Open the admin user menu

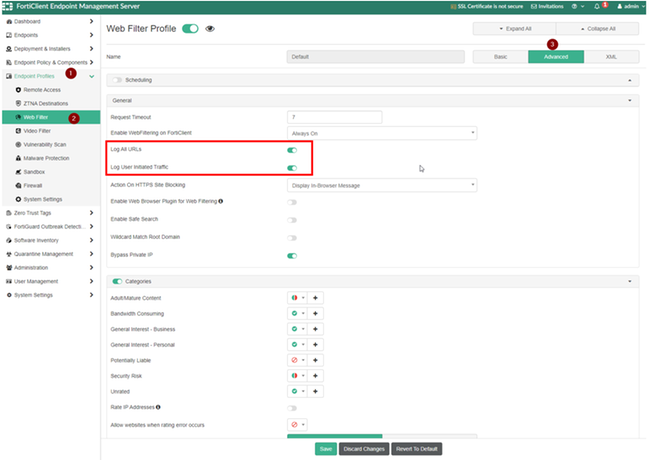[631, 6]
